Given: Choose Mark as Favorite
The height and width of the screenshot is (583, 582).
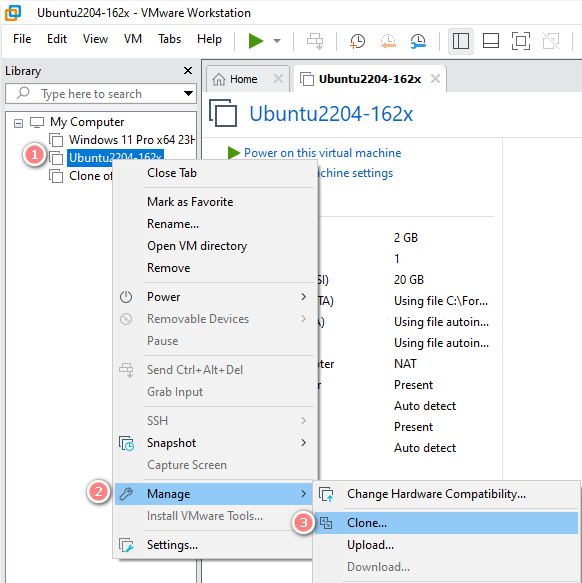Looking at the screenshot, I should 216,202.
